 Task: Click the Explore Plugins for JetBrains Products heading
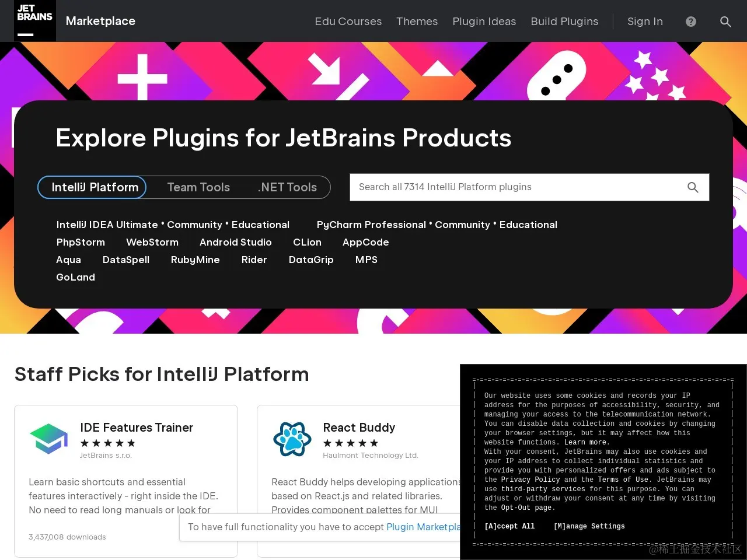pos(284,138)
